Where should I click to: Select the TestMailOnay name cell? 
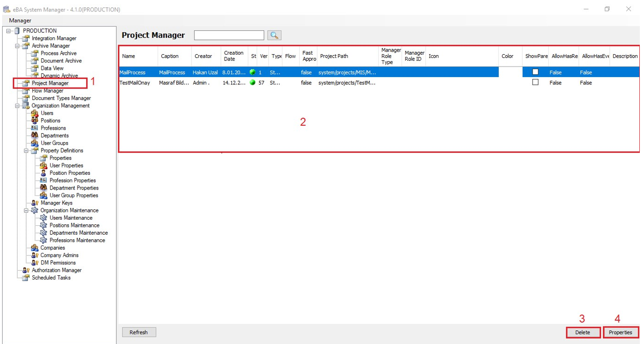click(x=138, y=82)
